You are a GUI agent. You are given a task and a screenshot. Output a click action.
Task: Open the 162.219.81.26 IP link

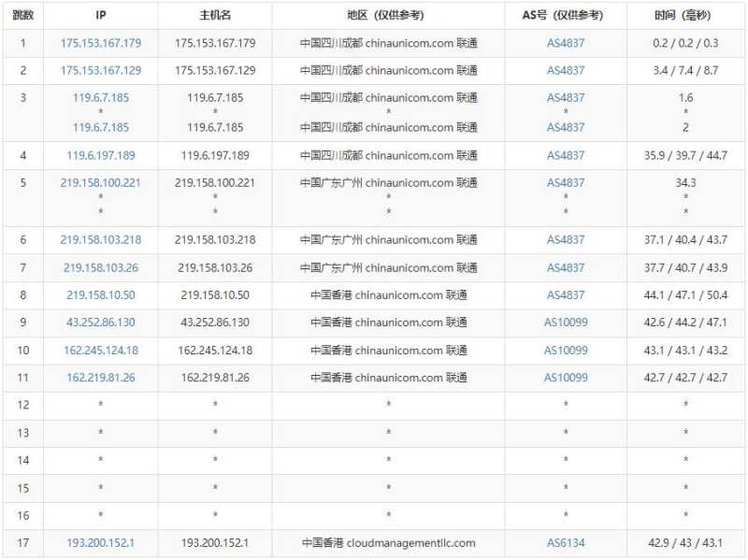coord(101,378)
